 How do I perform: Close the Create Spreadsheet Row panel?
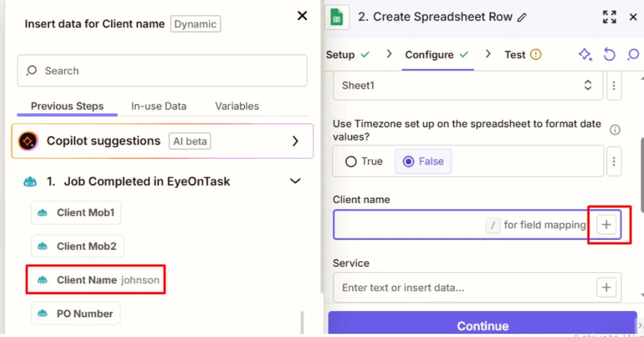[633, 17]
